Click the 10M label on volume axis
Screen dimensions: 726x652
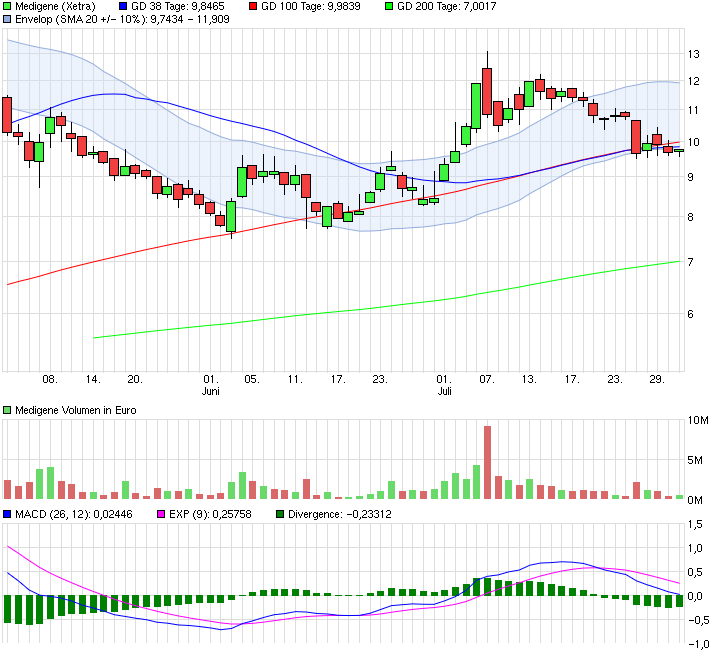700,420
